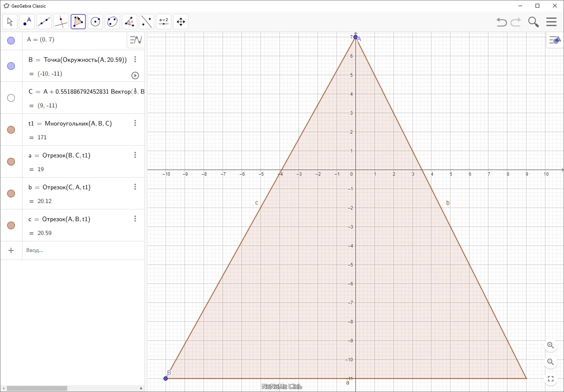Click the t1 Многоугольник(A, B, C) definition
The width and height of the screenshot is (564, 392).
coord(70,123)
